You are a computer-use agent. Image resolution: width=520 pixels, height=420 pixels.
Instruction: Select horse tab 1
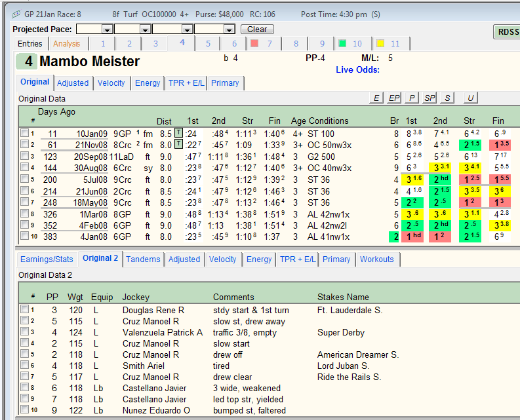pos(103,44)
